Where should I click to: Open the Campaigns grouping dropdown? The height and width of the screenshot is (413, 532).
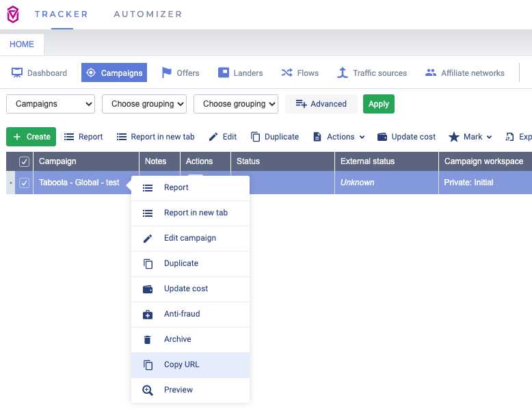(51, 104)
